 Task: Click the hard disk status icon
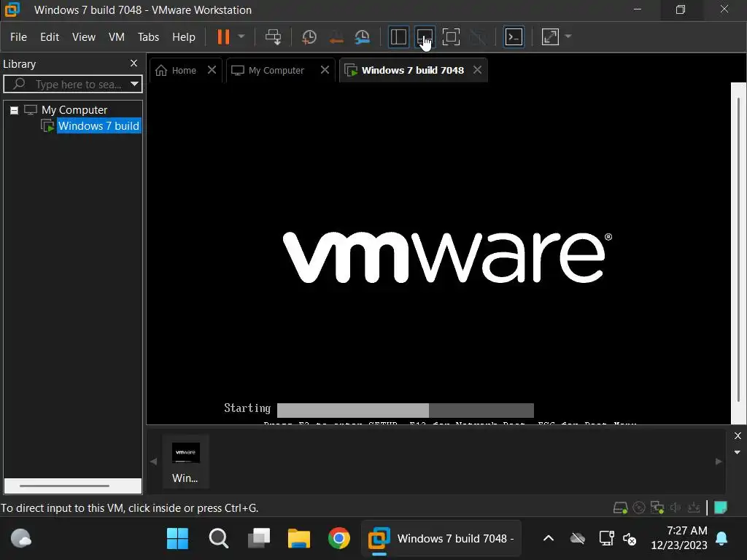[x=620, y=508]
